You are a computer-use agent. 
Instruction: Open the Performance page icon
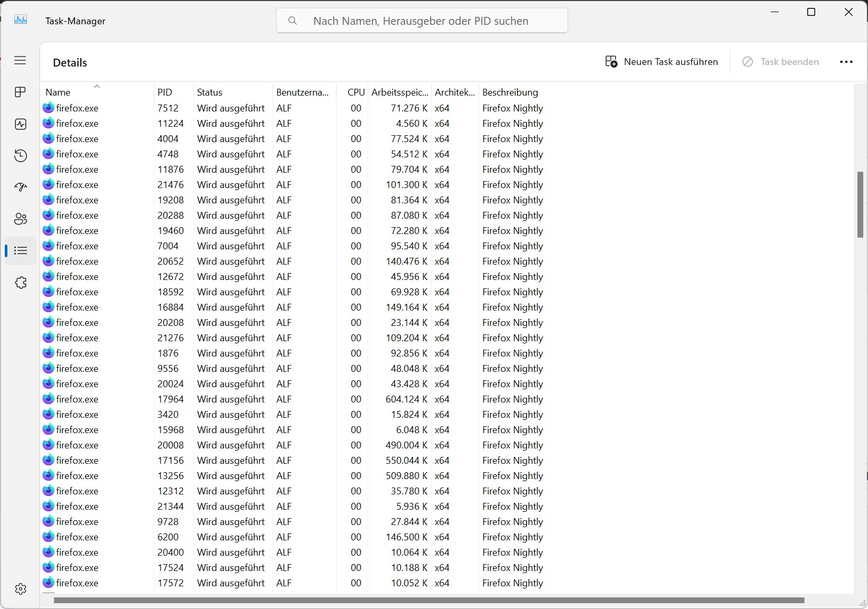coord(20,124)
